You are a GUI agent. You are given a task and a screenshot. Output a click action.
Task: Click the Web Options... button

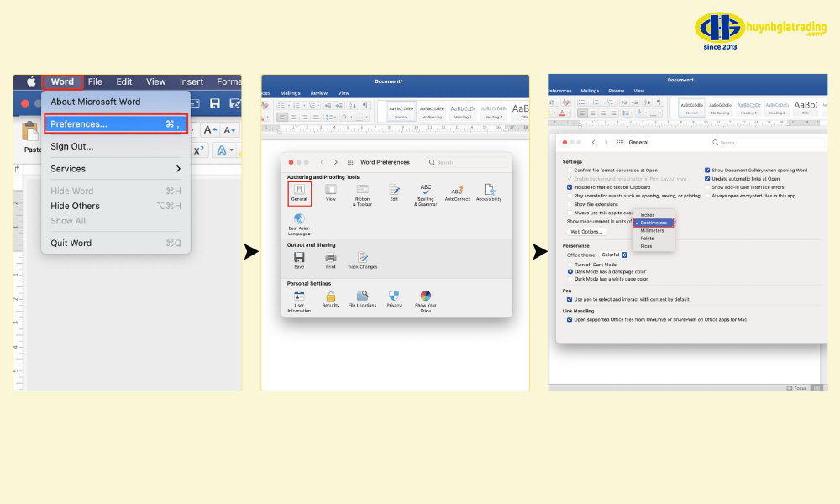585,231
